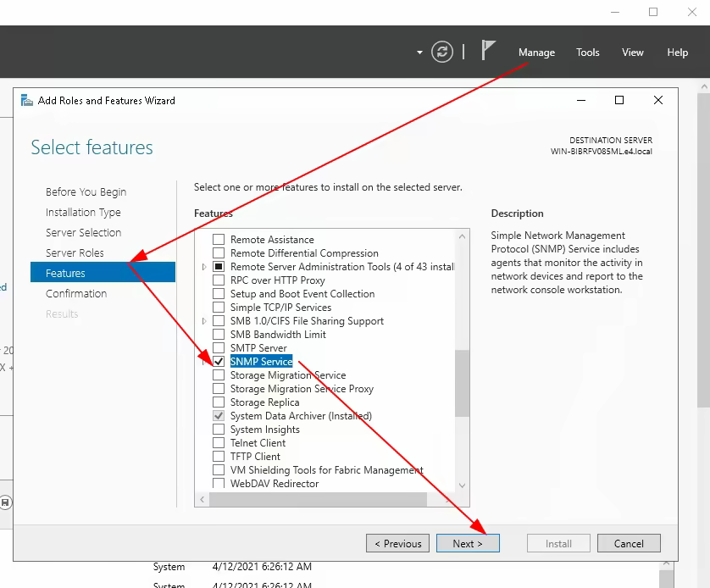Select the Storage Replica feature label
The width and height of the screenshot is (710, 588).
265,402
